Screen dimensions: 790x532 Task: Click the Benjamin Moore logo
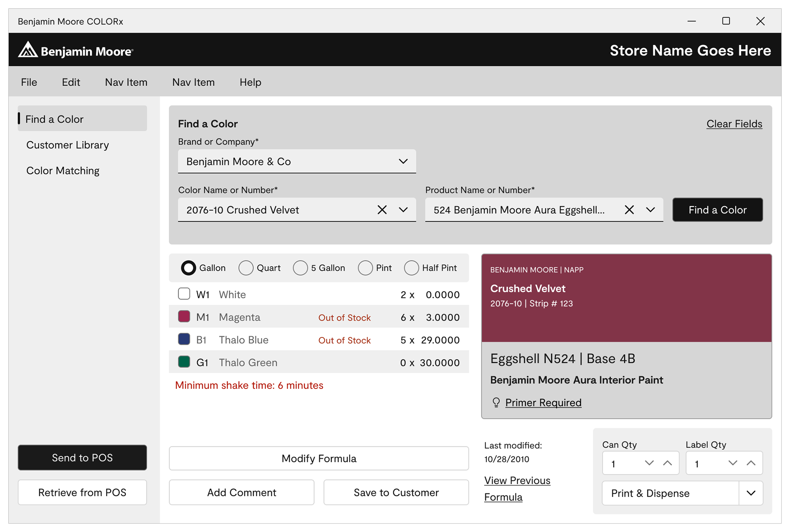pos(76,50)
